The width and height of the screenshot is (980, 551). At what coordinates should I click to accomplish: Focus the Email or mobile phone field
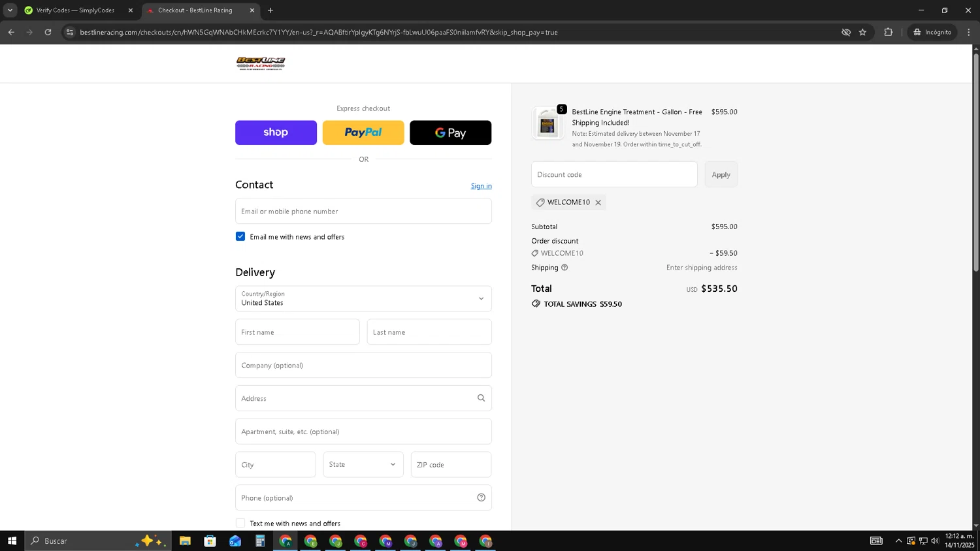pos(363,211)
